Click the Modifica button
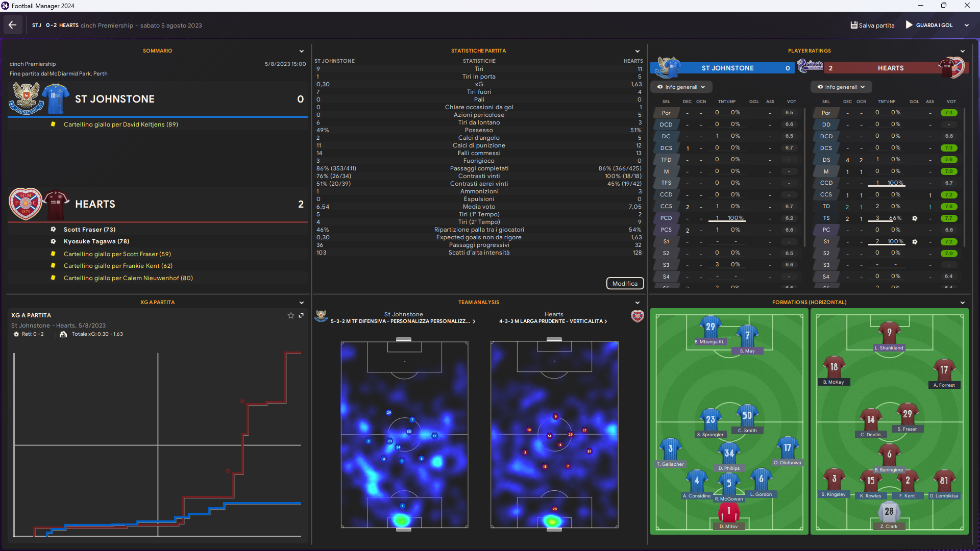 pos(625,284)
